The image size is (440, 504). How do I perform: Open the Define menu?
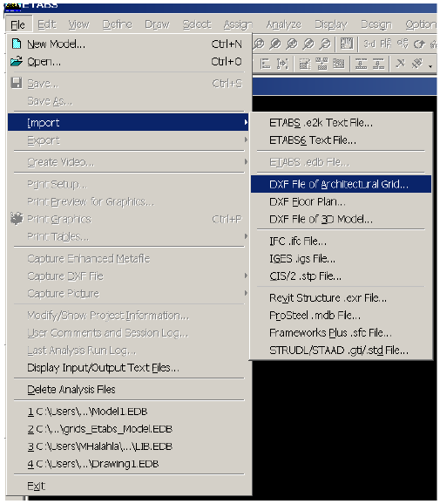pos(118,24)
